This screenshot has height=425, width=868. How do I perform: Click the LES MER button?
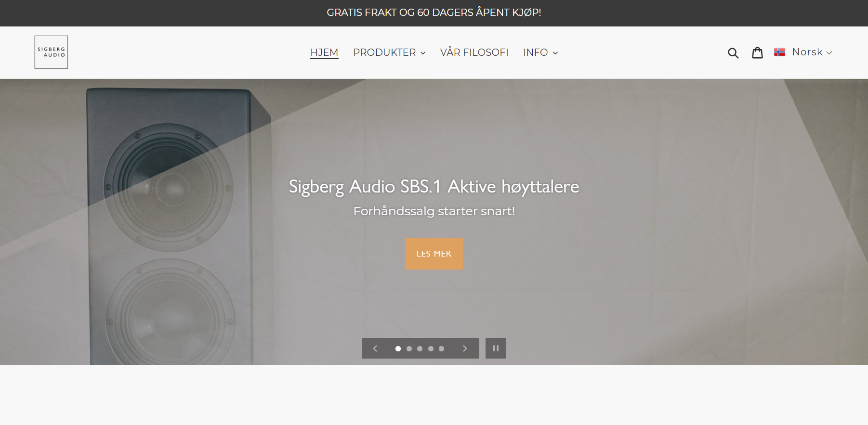tap(434, 254)
